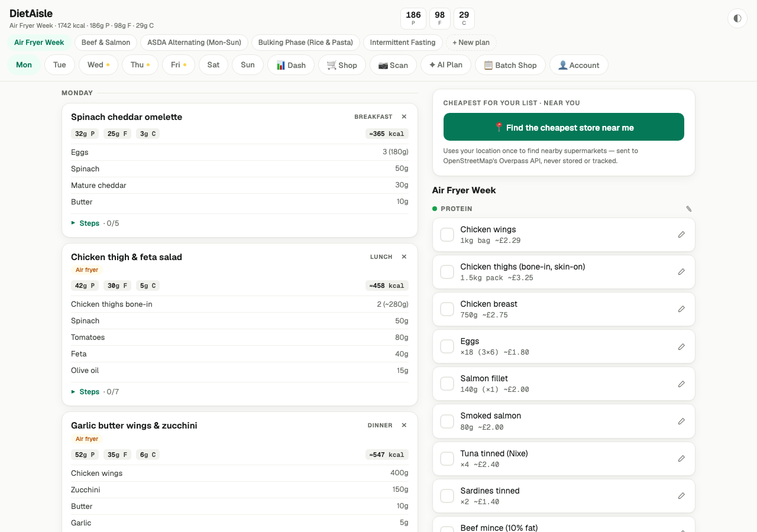The image size is (757, 532).
Task: Select the Air Fryer Week plan
Action: pos(39,43)
